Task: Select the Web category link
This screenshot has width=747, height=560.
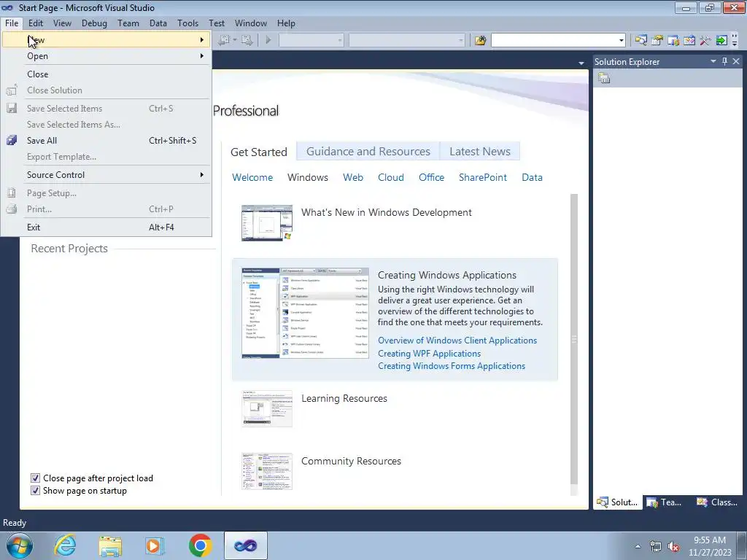Action: [353, 177]
